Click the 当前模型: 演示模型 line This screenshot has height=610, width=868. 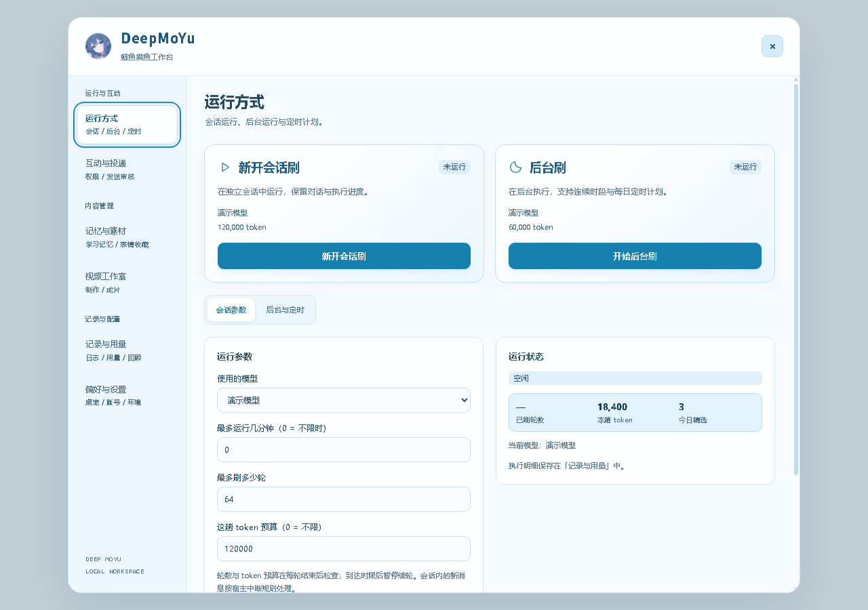(x=542, y=445)
